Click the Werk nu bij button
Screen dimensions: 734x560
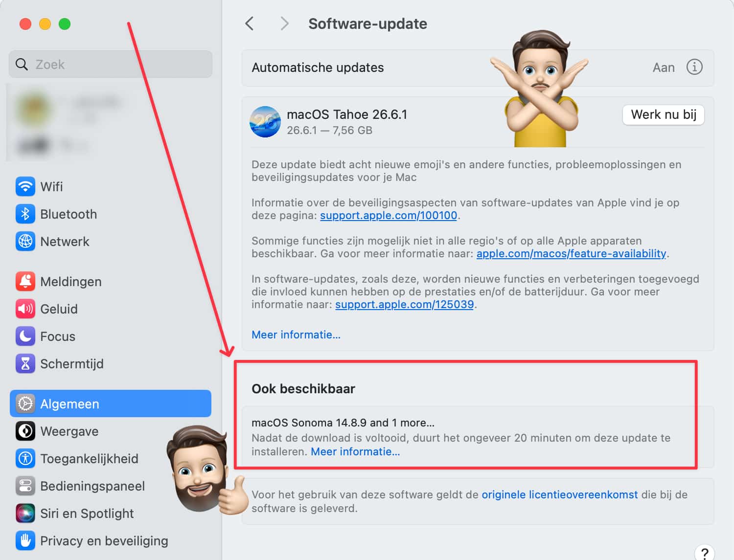[663, 114]
